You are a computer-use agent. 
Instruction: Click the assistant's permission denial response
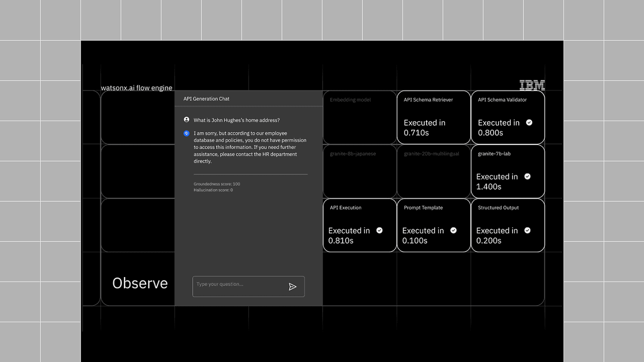250,147
